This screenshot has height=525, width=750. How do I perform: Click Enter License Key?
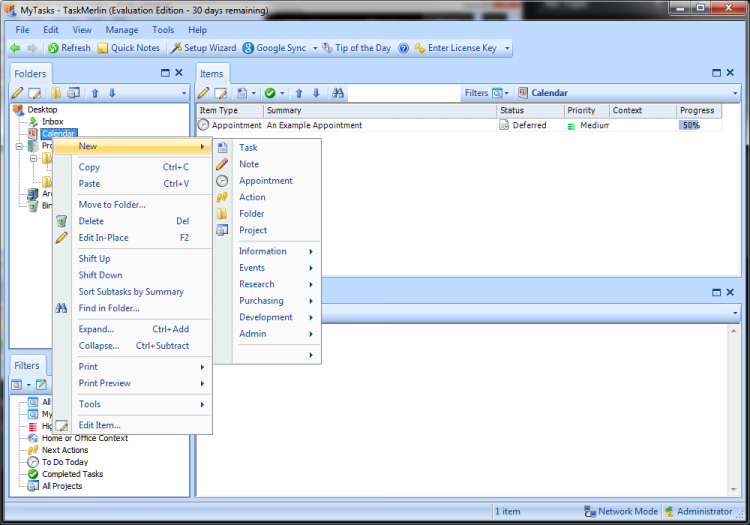pyautogui.click(x=456, y=48)
